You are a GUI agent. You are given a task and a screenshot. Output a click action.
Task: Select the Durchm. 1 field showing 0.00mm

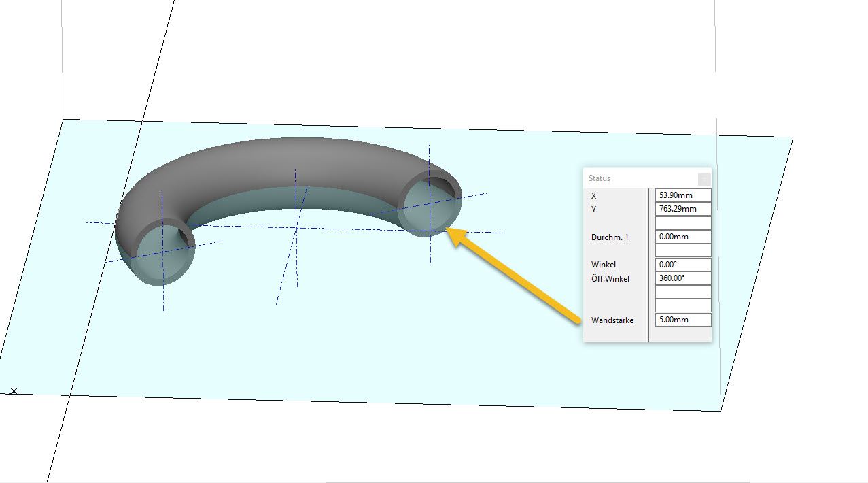tap(683, 237)
